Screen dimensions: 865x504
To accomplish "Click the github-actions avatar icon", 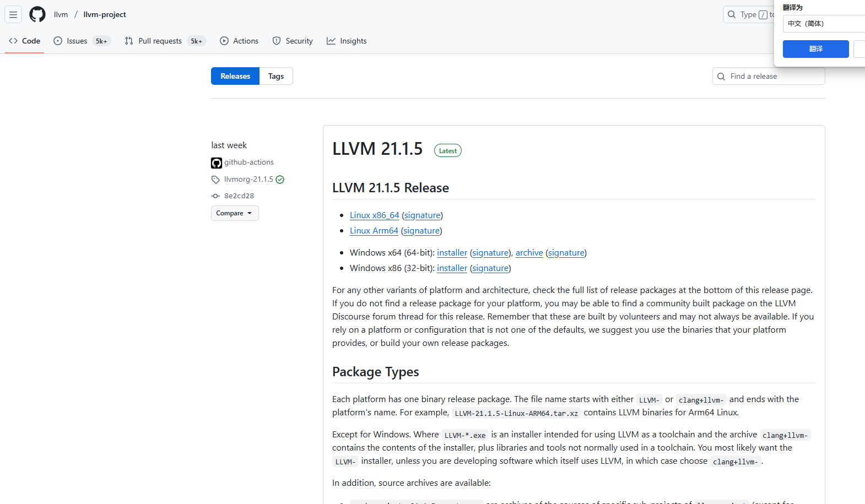I will click(x=217, y=162).
